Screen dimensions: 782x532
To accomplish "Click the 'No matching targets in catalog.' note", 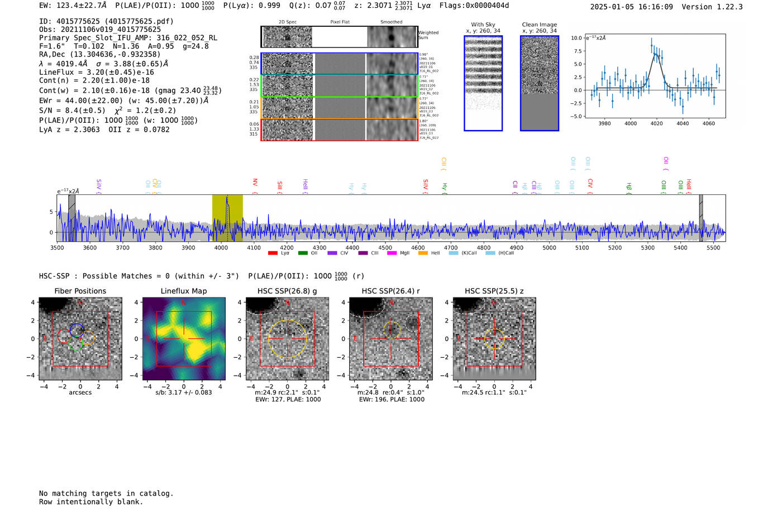I will (x=106, y=493).
